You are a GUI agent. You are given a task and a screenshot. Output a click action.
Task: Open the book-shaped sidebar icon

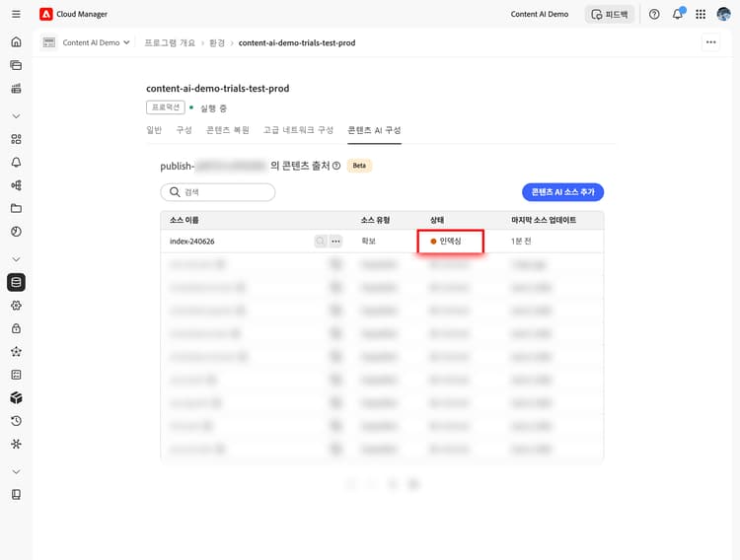tap(16, 494)
